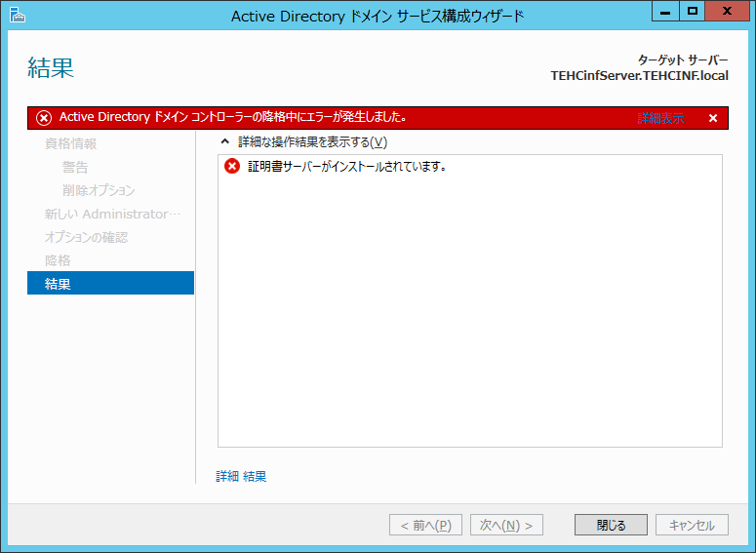
Task: Open the 詳細 結果 link
Action: [x=241, y=476]
